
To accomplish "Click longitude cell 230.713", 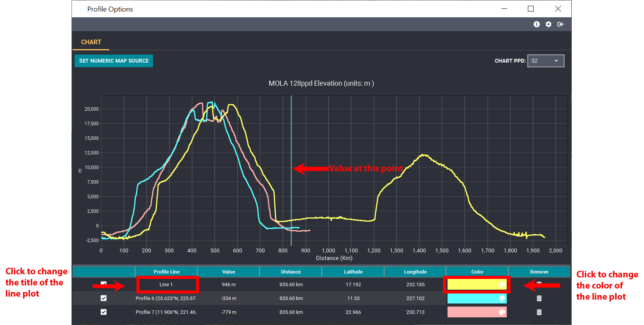I will [415, 312].
